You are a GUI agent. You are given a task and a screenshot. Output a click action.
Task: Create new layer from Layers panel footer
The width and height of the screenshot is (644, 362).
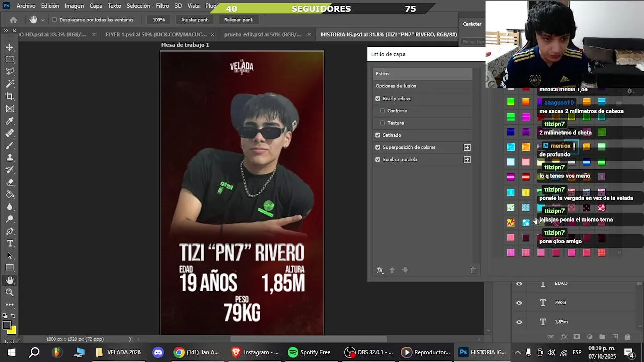coord(615,337)
